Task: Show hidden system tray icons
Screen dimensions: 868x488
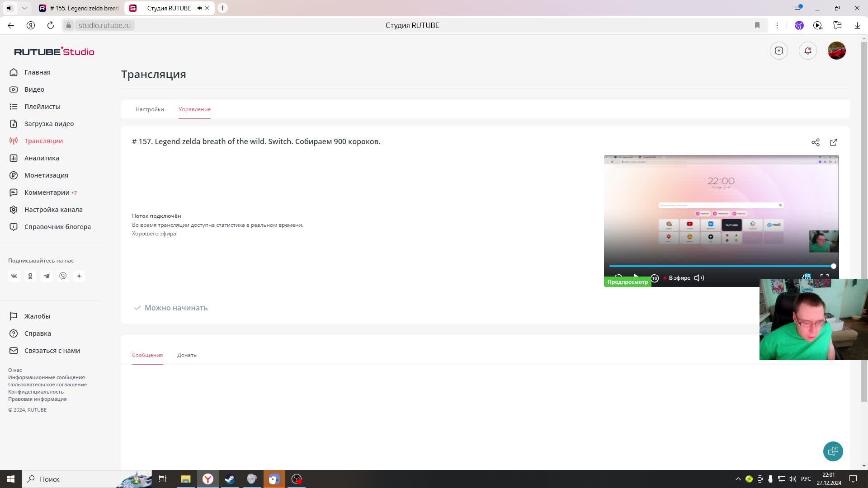Action: (x=738, y=479)
